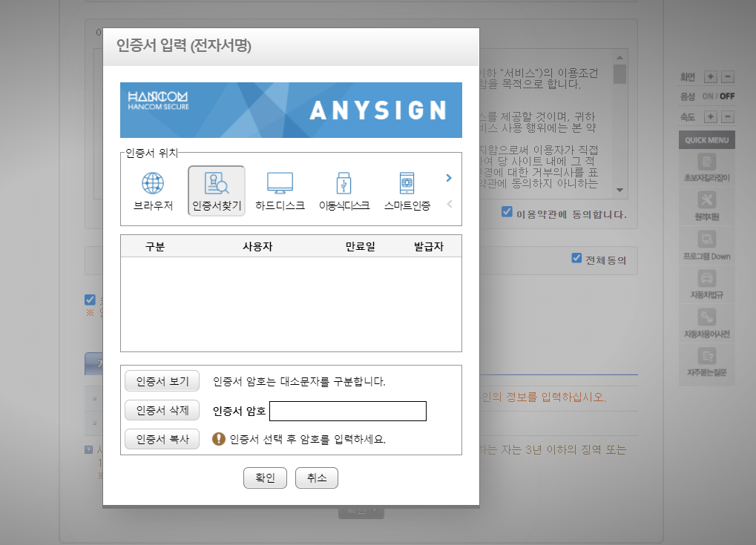
Task: Click the QUICK MENU header
Action: coord(707,139)
